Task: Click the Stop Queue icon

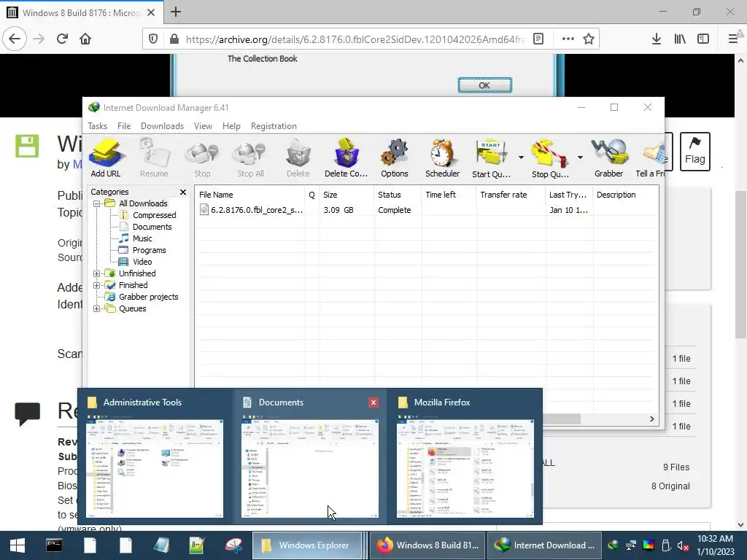Action: click(550, 157)
